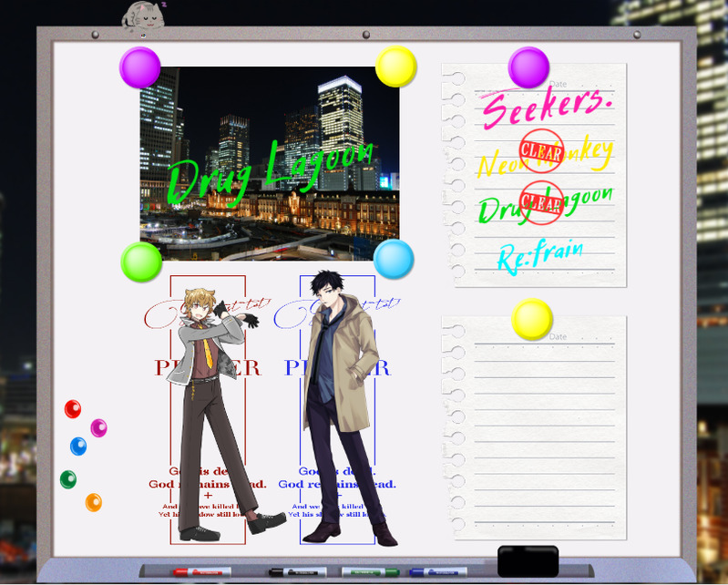Screen dimensions: 728x585
Task: Grab the small dark green spare magnet
Action: 68,479
